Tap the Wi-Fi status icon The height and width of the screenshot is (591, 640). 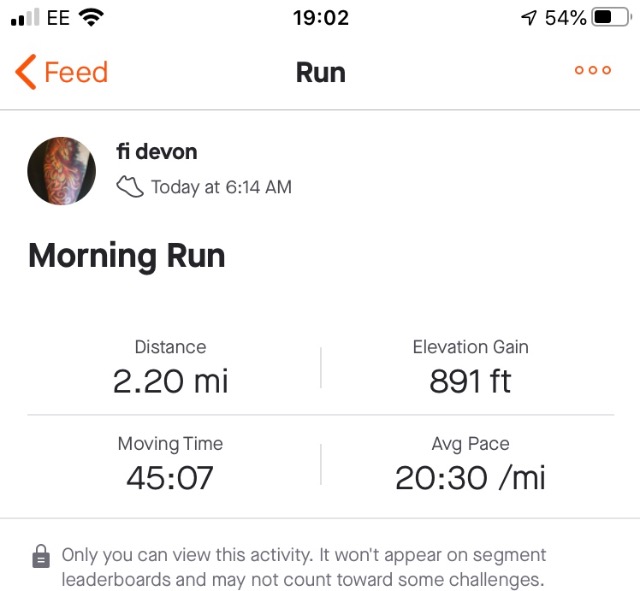point(91,18)
